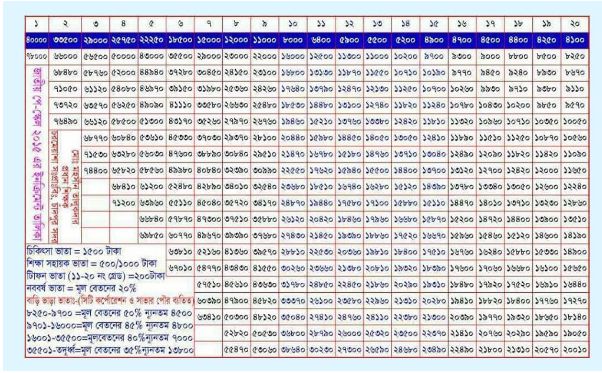Click the ৭৩৭২০ cell
The width and height of the screenshot is (602, 373).
(65, 105)
